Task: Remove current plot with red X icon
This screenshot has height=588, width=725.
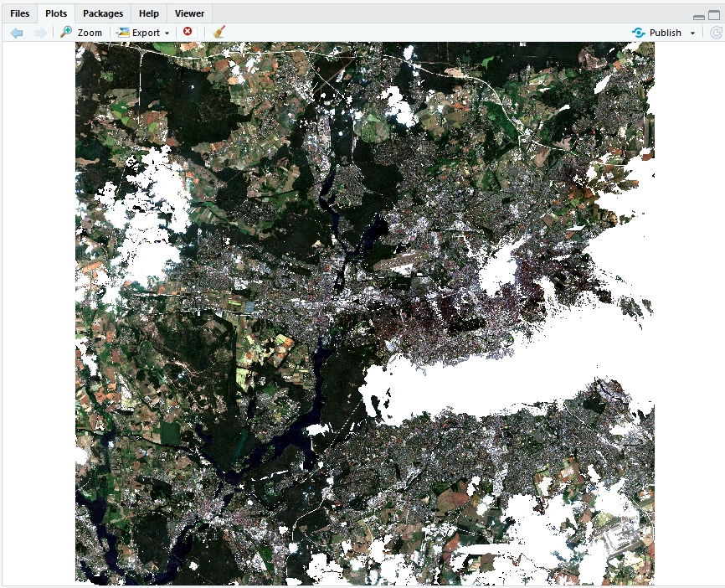Action: pos(188,32)
